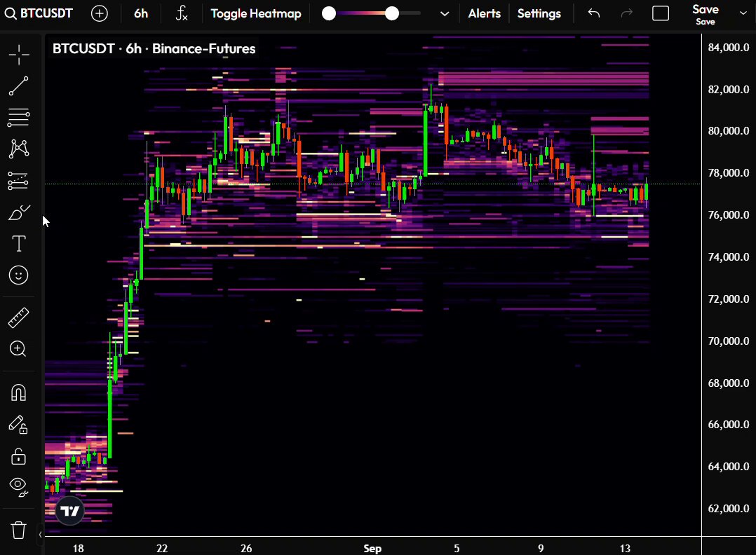
Task: Expand the Save options dropdown arrow
Action: click(x=743, y=13)
